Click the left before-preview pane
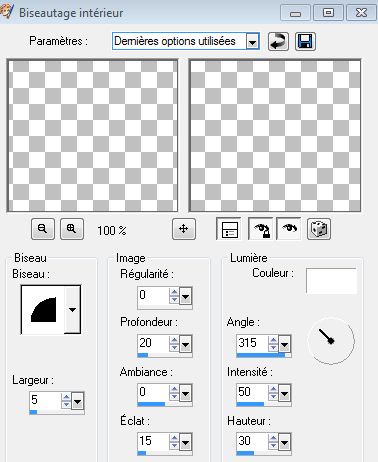 [x=92, y=135]
